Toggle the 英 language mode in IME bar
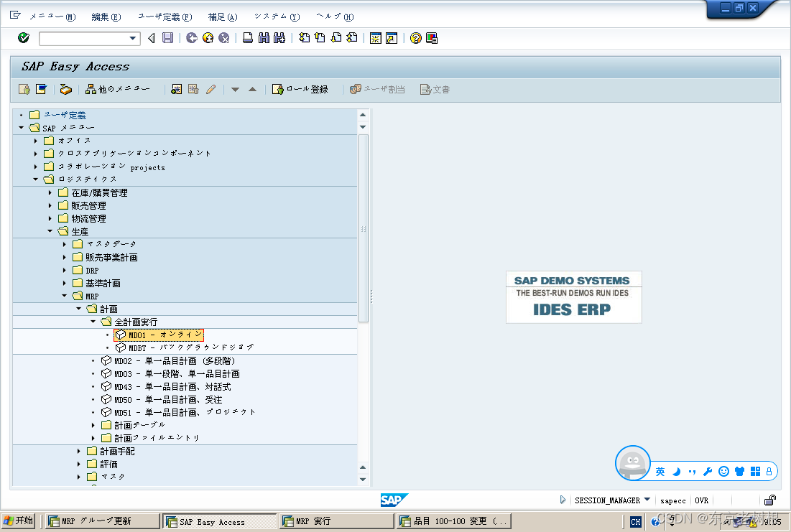This screenshot has height=532, width=791. [x=660, y=472]
